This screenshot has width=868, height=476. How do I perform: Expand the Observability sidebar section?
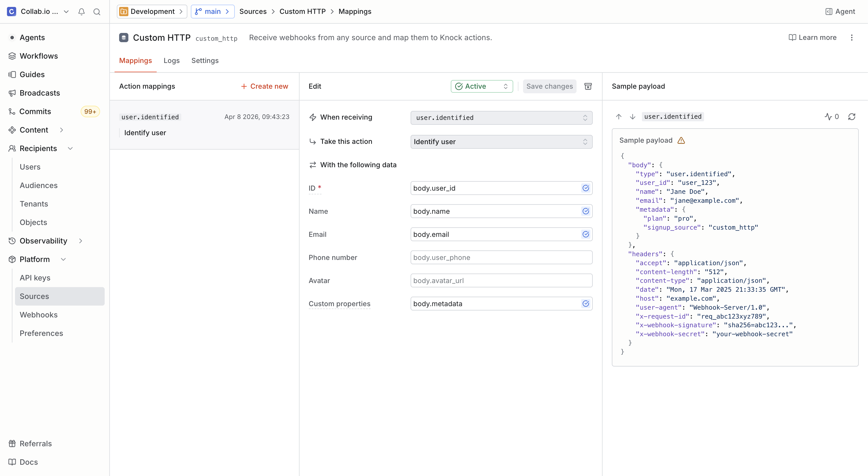click(81, 241)
